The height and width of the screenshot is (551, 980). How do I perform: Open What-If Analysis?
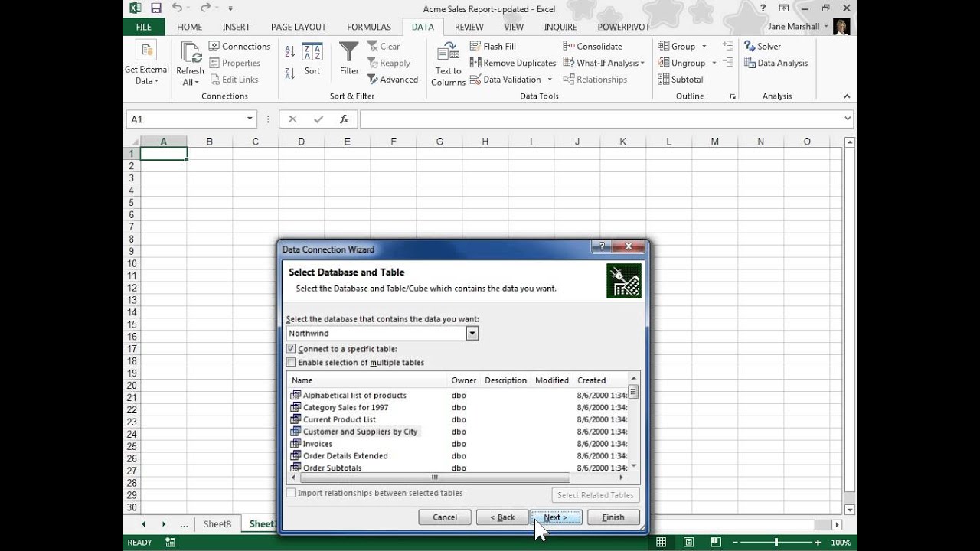(x=604, y=64)
